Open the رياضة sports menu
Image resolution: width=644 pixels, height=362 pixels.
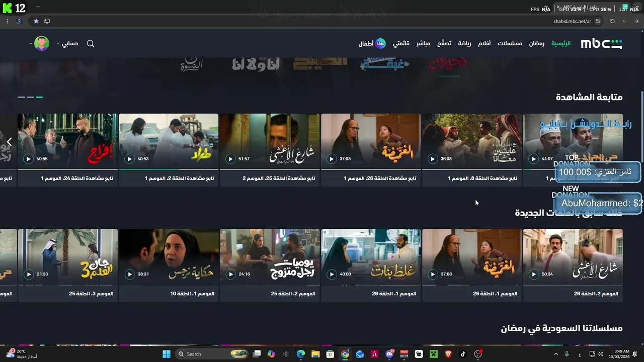(464, 44)
